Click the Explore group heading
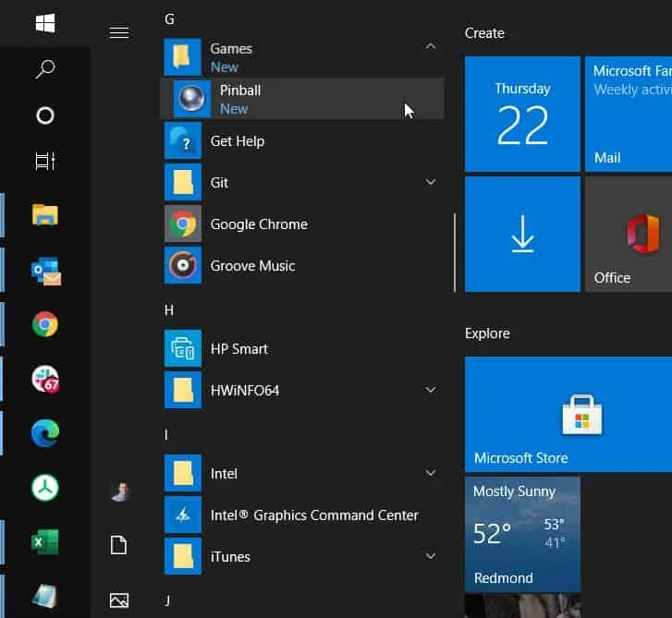The image size is (672, 618). pos(487,333)
